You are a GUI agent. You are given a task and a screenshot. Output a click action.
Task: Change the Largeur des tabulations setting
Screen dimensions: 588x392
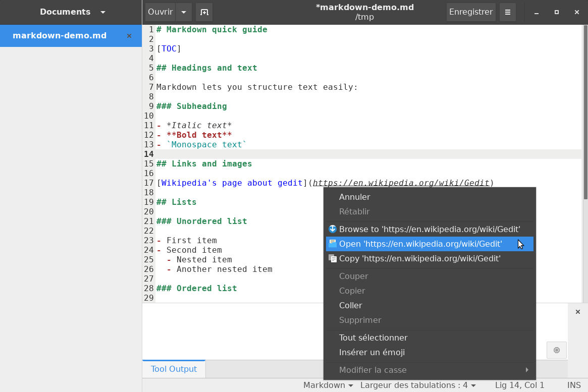[x=418, y=385]
